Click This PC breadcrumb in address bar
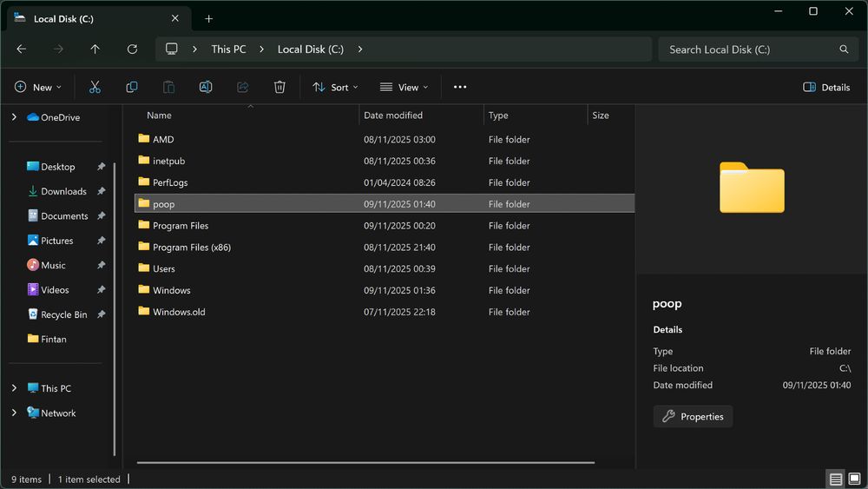868x489 pixels. (x=228, y=50)
